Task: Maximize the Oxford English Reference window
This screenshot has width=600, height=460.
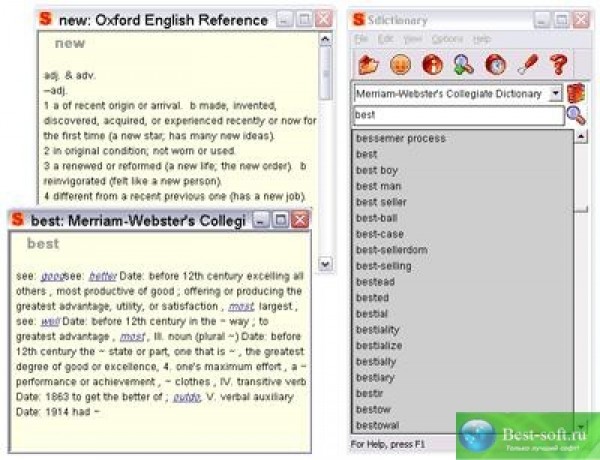Action: coord(304,19)
